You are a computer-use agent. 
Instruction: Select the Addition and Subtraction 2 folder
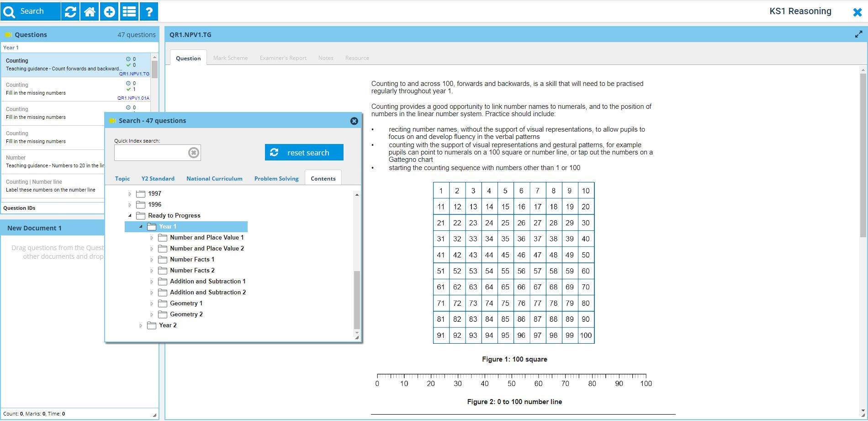pyautogui.click(x=207, y=293)
